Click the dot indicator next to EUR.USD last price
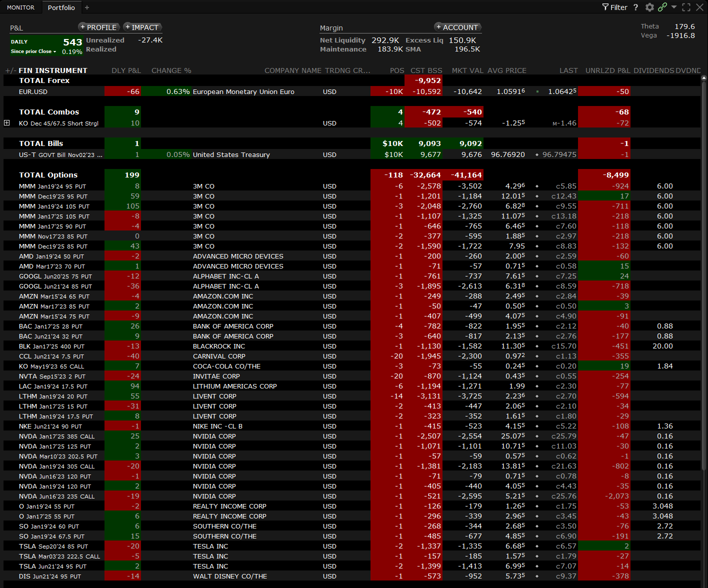The image size is (708, 588). pyautogui.click(x=537, y=92)
